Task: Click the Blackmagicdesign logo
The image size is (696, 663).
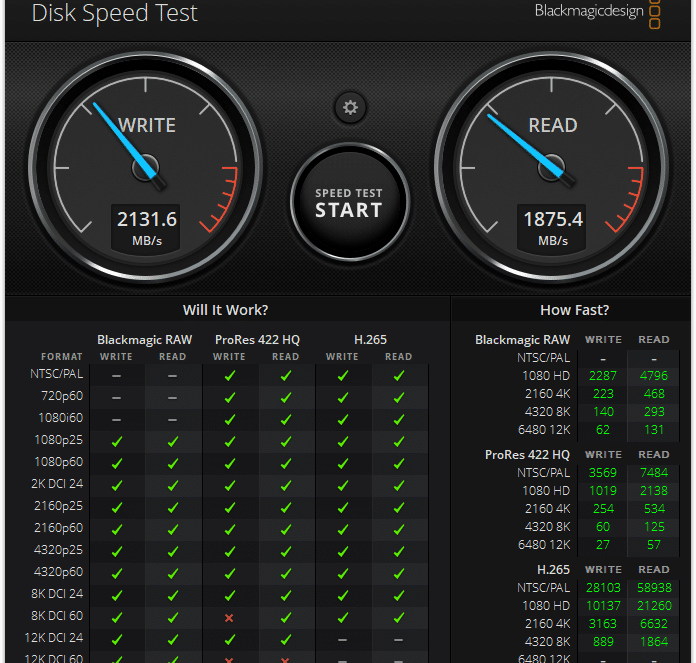Action: [x=597, y=12]
